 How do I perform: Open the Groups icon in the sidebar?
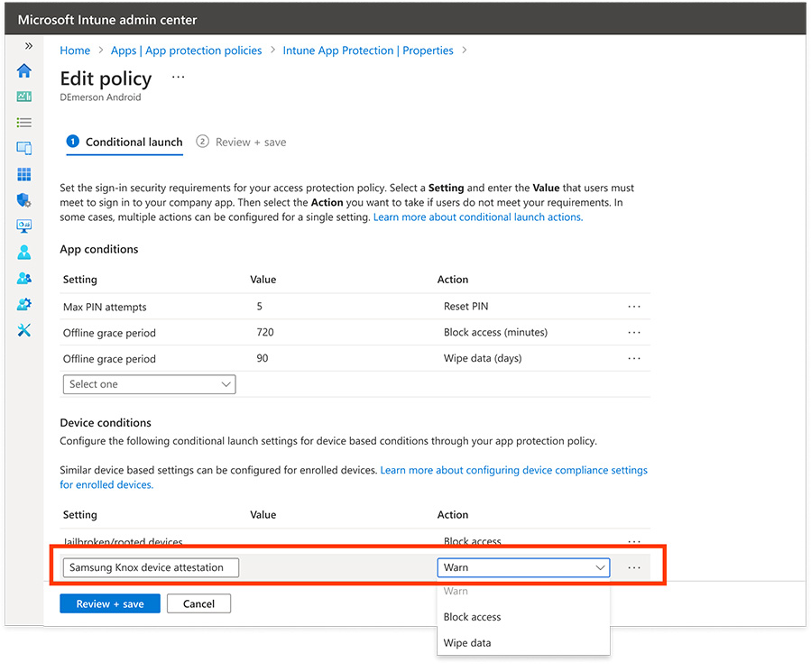point(23,278)
